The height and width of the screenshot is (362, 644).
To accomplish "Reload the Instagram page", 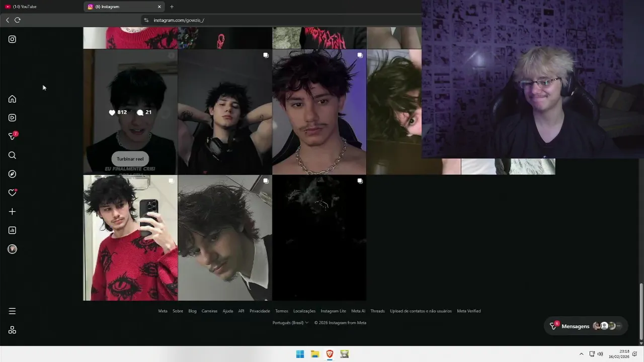I will [x=18, y=20].
